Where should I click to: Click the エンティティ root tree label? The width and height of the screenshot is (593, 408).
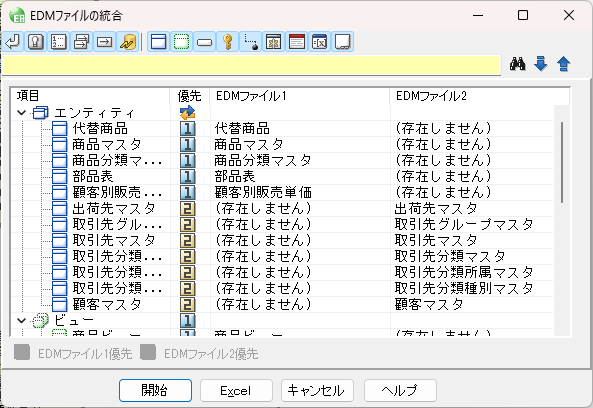click(x=94, y=113)
